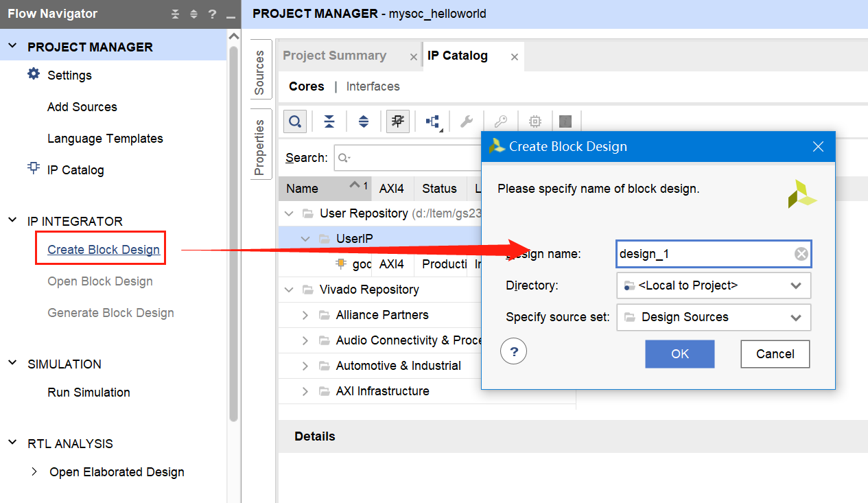868x503 pixels.
Task: Click the IP Catalog Search field
Action: click(x=408, y=158)
